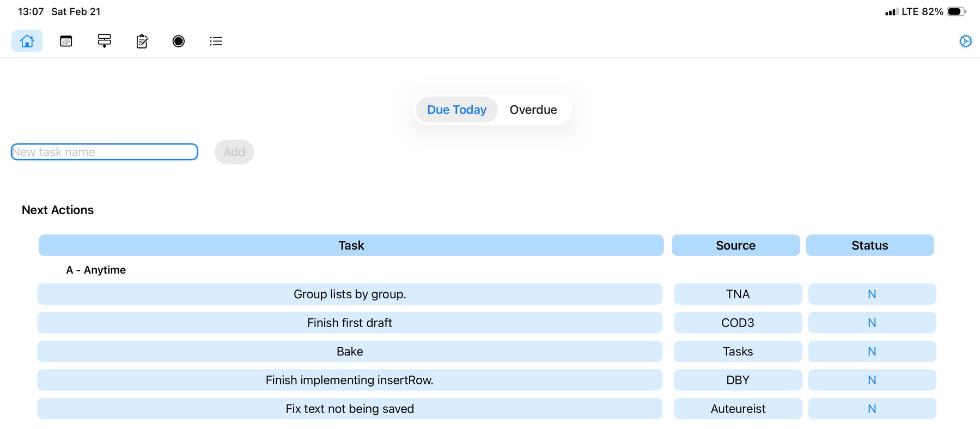Tap the battery status indicator

coord(956,11)
